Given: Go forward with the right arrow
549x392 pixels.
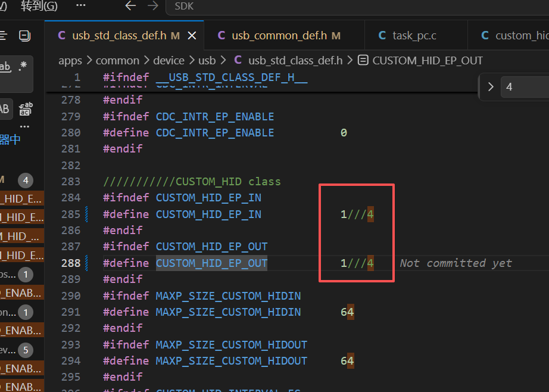Looking at the screenshot, I should tap(152, 5).
